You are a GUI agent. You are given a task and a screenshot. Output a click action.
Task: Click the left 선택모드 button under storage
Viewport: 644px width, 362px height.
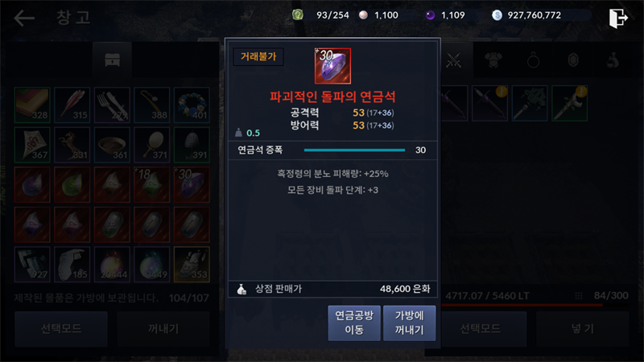[61, 329]
